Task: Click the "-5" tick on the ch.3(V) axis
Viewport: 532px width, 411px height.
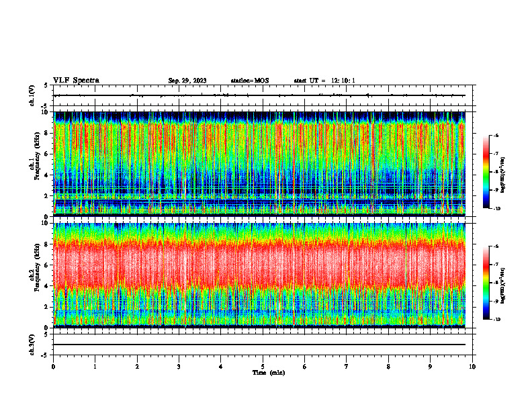Action: pyautogui.click(x=45, y=355)
